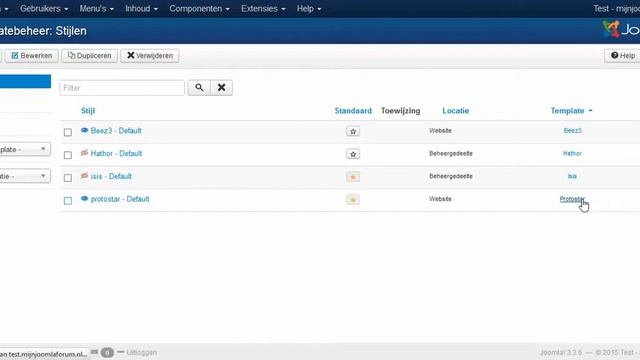
Task: Open the Protostar template link
Action: click(x=572, y=199)
